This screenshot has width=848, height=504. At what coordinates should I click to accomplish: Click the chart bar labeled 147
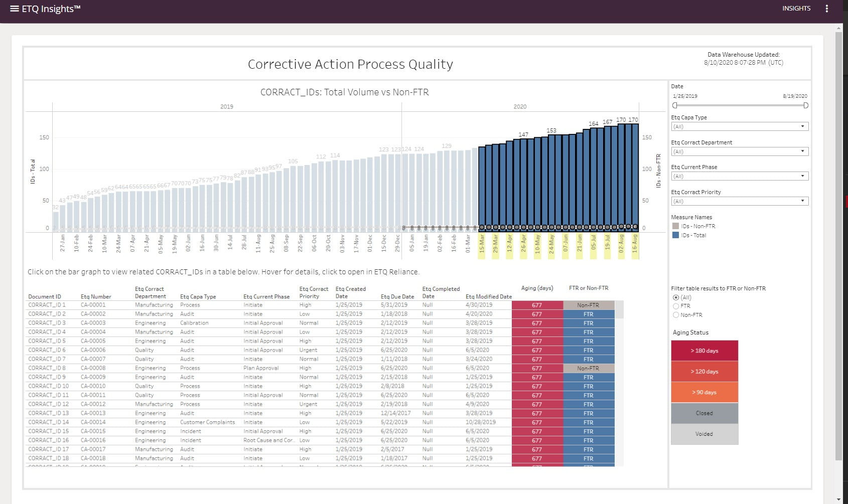coord(523,185)
